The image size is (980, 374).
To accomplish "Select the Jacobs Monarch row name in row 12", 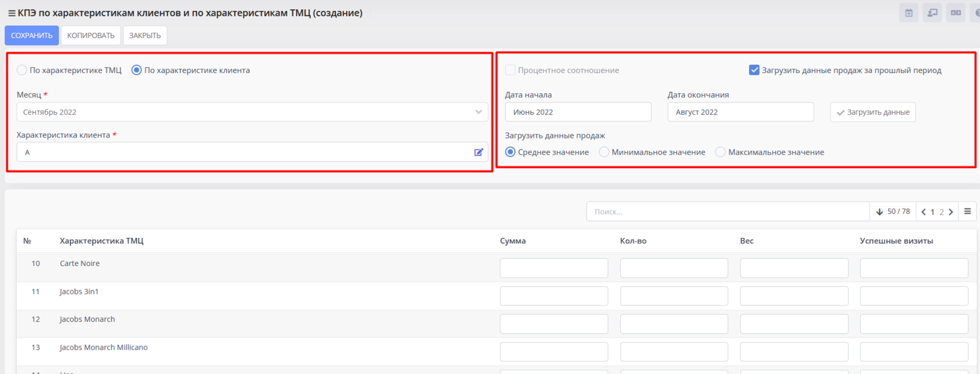I will pos(87,319).
